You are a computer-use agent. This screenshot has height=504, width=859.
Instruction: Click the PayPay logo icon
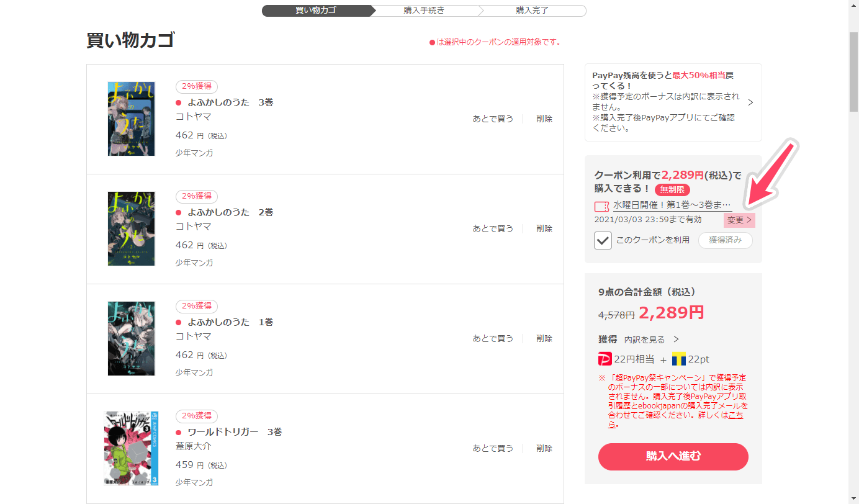(605, 359)
